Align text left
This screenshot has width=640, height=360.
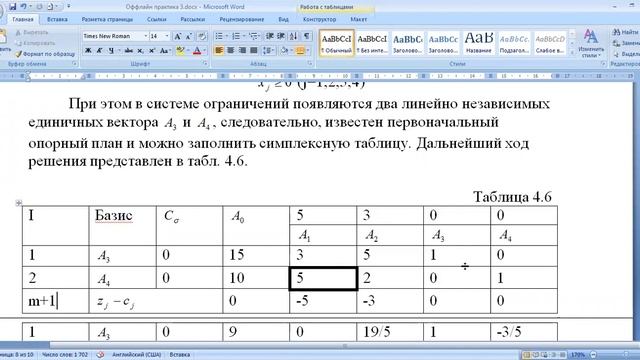(219, 50)
